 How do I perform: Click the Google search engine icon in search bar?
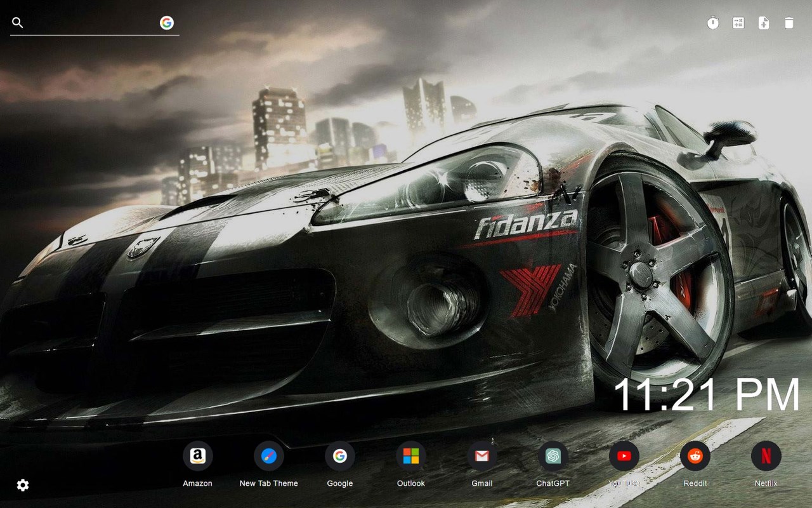click(x=167, y=23)
